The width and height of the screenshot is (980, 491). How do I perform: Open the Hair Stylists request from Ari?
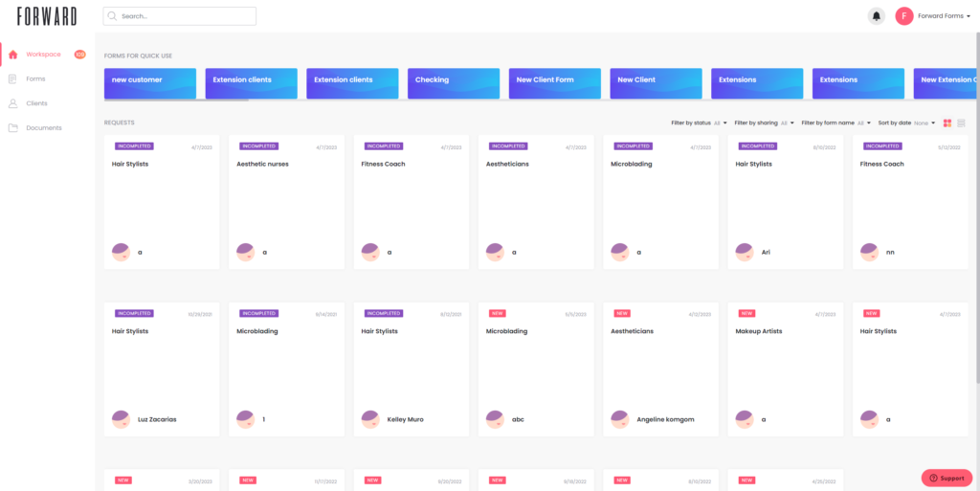pyautogui.click(x=786, y=202)
